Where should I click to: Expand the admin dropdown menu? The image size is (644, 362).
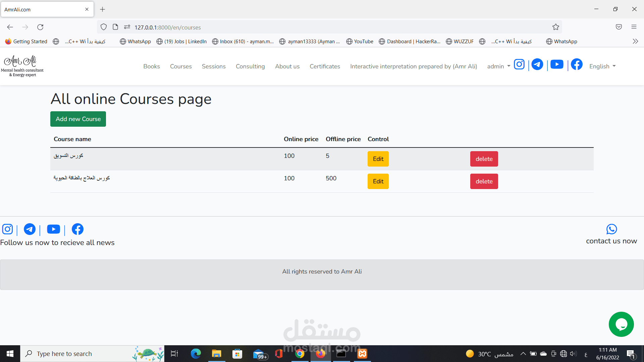pos(498,66)
